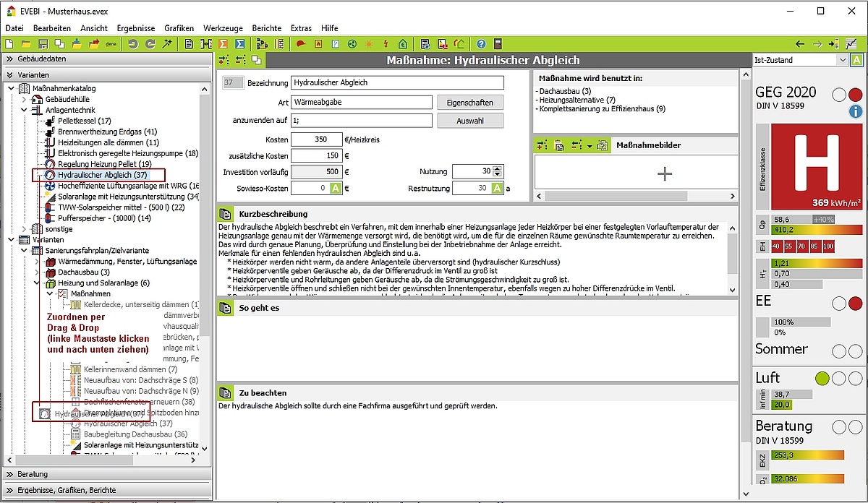Screen dimensions: 868x503
Task: Click the dena toolbar icon
Action: click(111, 44)
